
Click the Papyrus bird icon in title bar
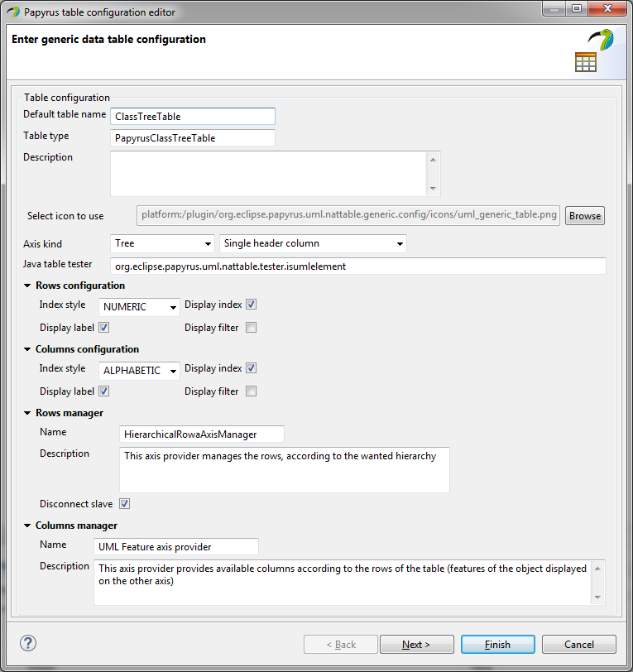tap(13, 12)
